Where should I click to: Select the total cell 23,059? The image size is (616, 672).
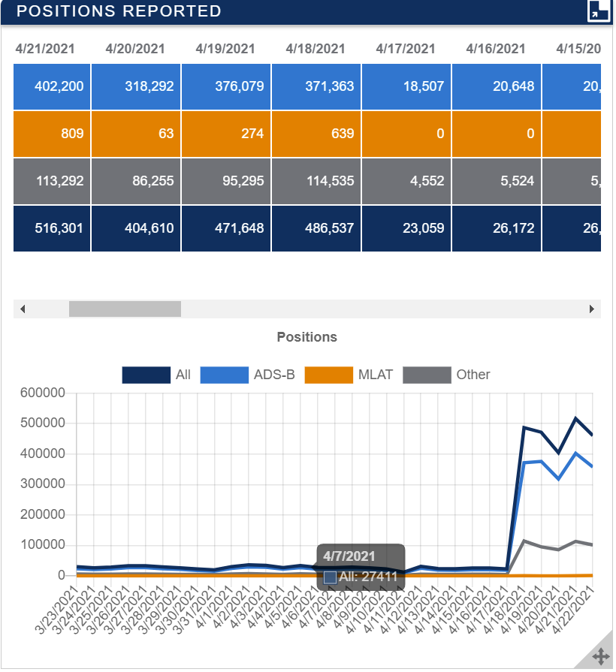(x=406, y=228)
